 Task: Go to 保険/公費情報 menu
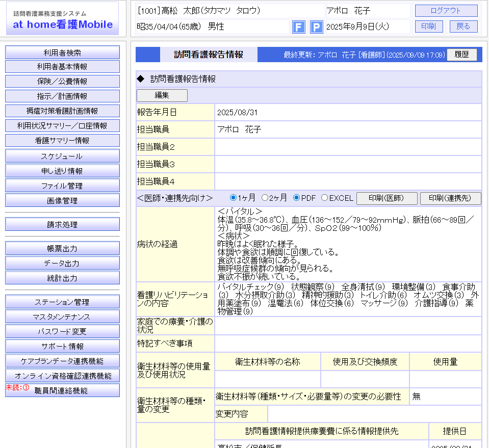point(62,82)
